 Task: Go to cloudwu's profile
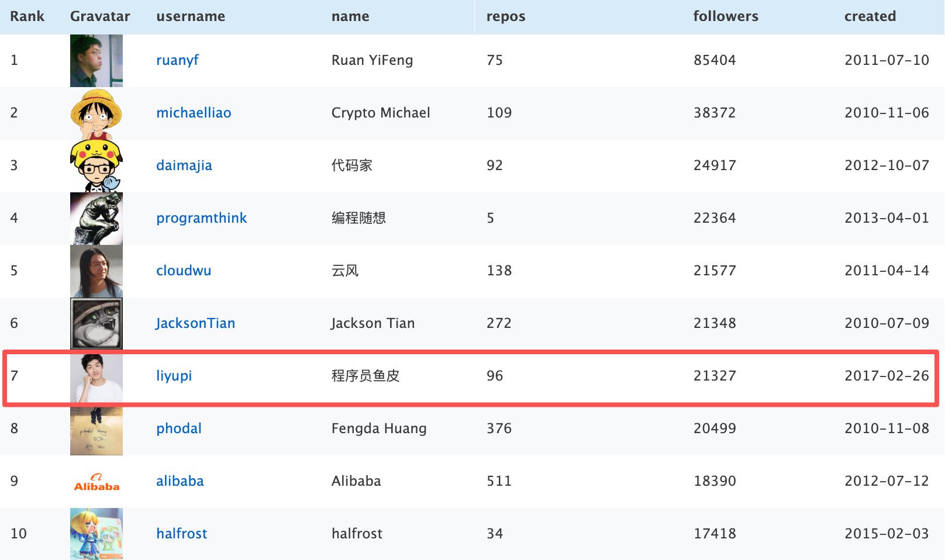[184, 271]
